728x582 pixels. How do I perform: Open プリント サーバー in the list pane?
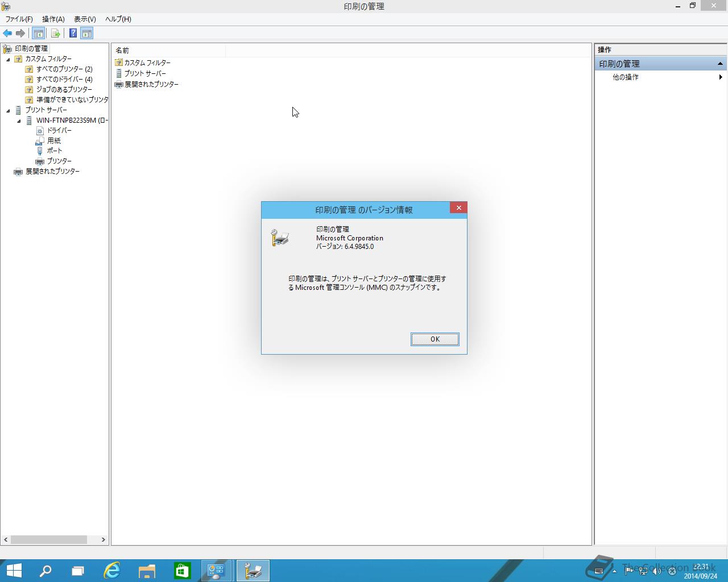[145, 74]
